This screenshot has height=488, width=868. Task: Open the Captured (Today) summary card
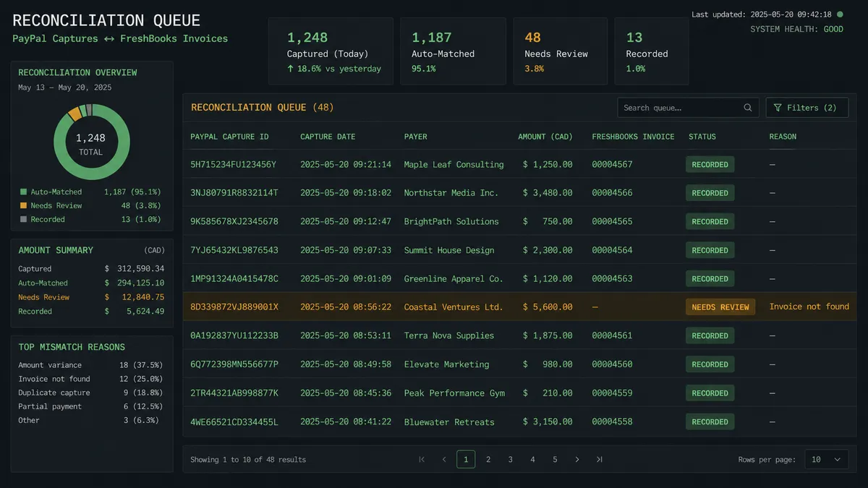[x=331, y=51]
